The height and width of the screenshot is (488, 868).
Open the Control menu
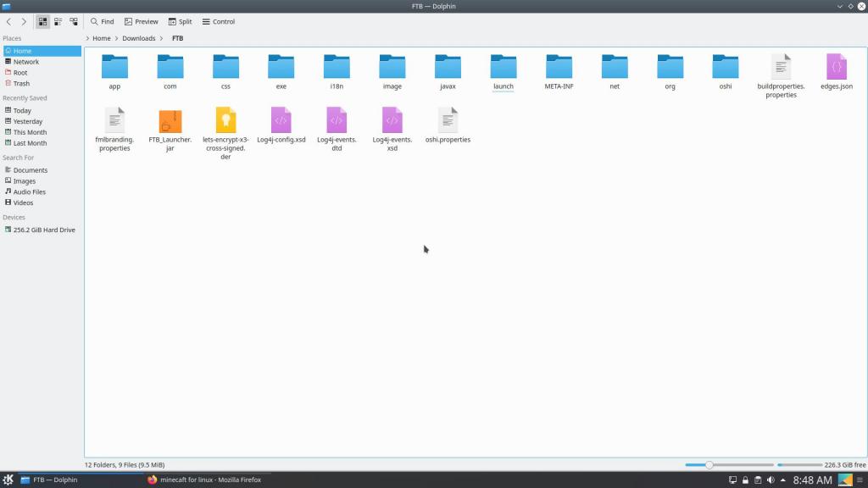click(x=219, y=21)
